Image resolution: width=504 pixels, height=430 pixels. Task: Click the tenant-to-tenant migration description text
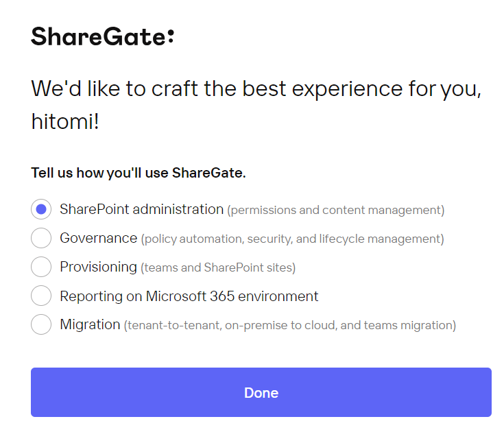pyautogui.click(x=290, y=326)
